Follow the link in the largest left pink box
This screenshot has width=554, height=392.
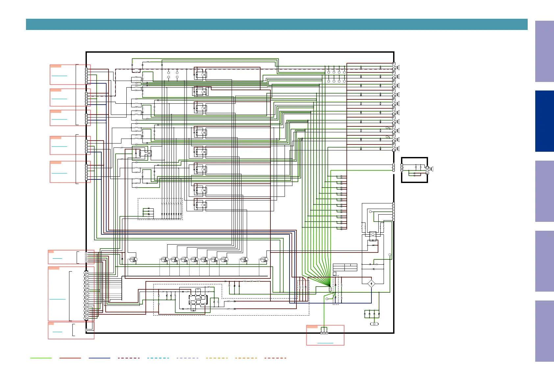tap(57, 299)
